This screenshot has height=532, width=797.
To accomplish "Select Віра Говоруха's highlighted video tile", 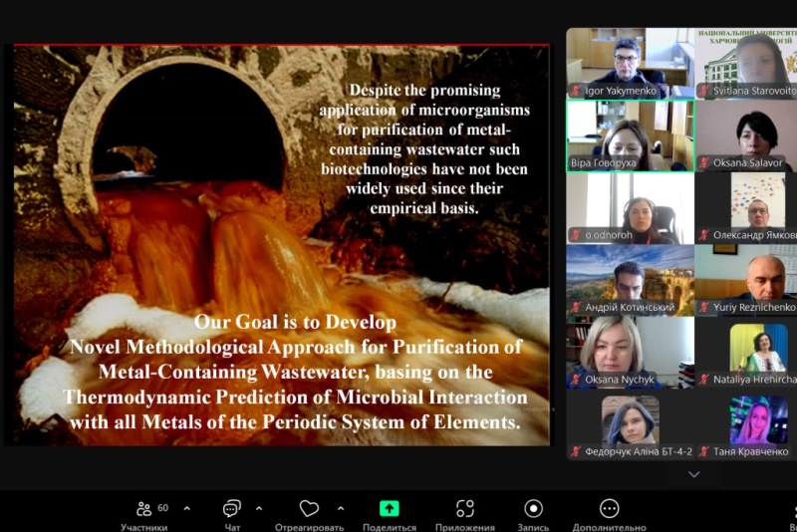I will point(630,134).
